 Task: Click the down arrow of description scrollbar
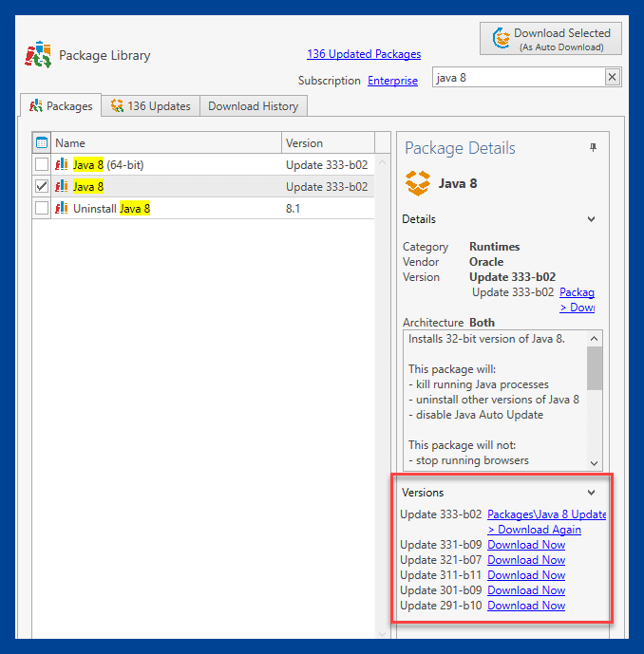[595, 463]
